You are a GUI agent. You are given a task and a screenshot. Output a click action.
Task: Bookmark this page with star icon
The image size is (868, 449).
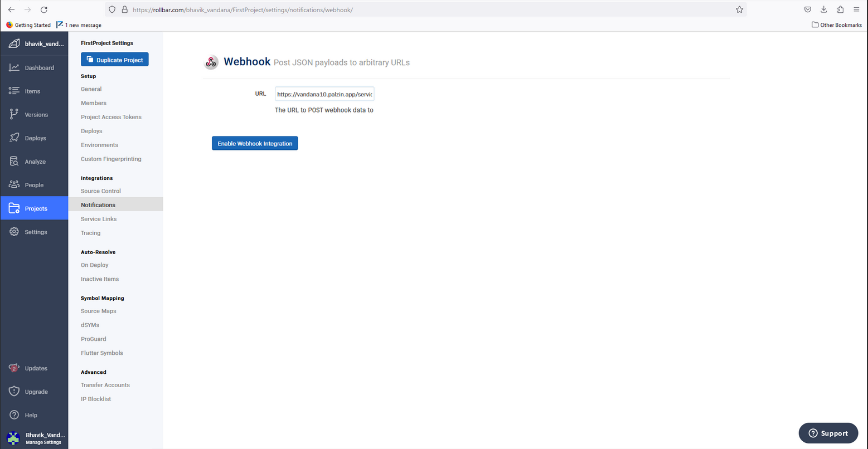[x=739, y=9]
